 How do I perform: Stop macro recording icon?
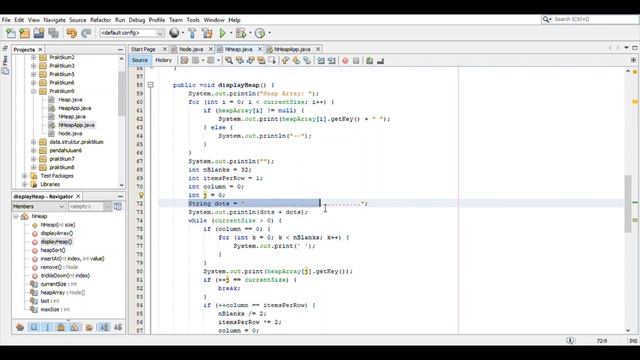click(x=356, y=60)
